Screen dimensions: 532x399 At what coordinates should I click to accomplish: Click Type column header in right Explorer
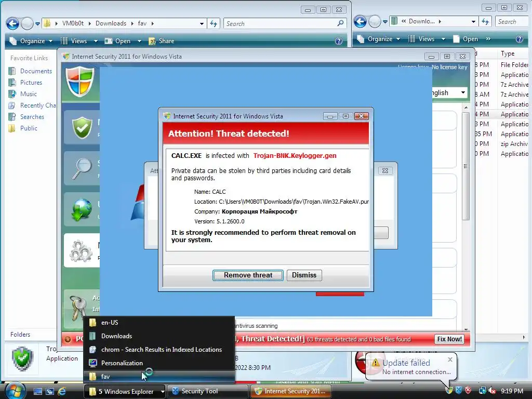(513, 54)
